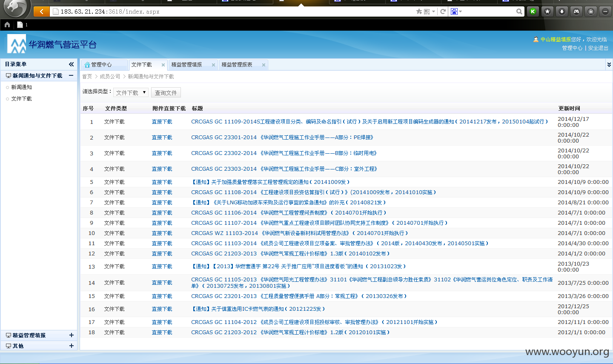This screenshot has height=364, width=613.
Task: Click the 标题 column header
Action: click(x=197, y=108)
